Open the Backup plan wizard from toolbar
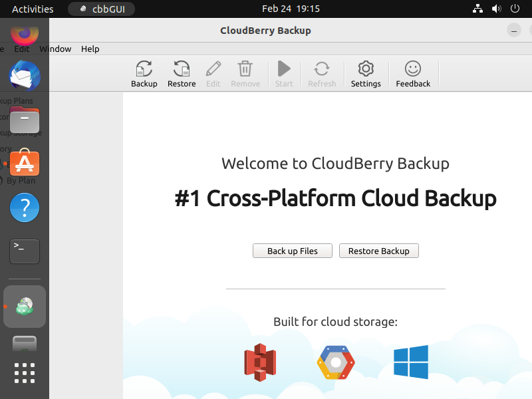The width and height of the screenshot is (532, 399). pos(144,74)
